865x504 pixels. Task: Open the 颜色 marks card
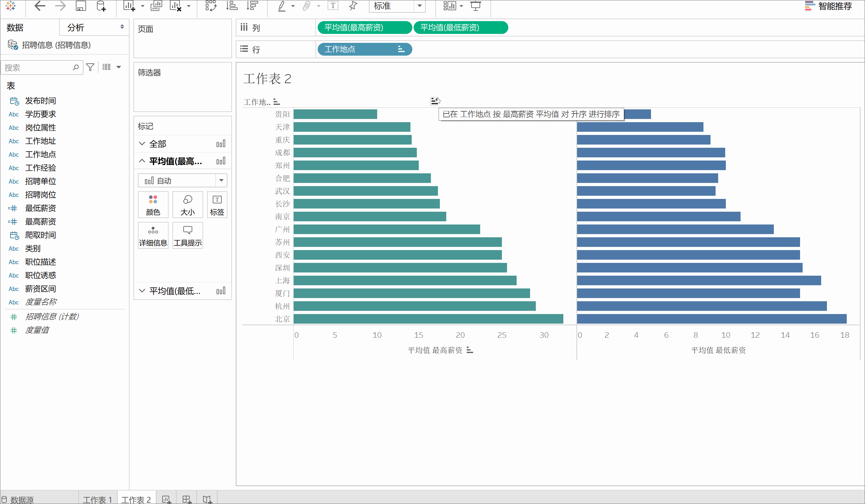pos(153,205)
